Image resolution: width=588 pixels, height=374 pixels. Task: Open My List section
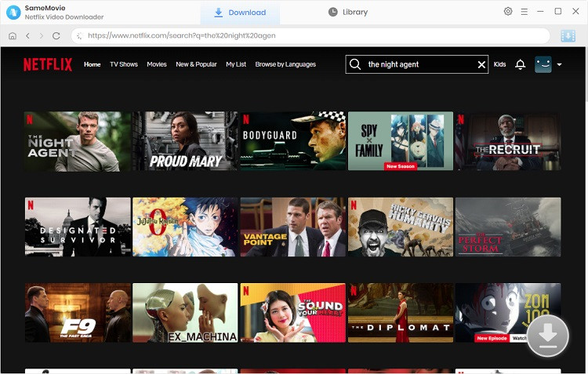(x=236, y=64)
